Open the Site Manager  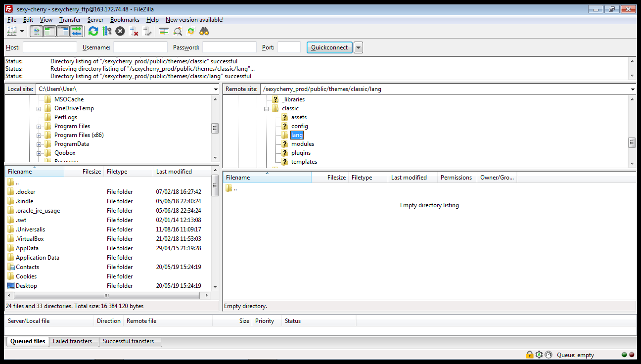[12, 31]
